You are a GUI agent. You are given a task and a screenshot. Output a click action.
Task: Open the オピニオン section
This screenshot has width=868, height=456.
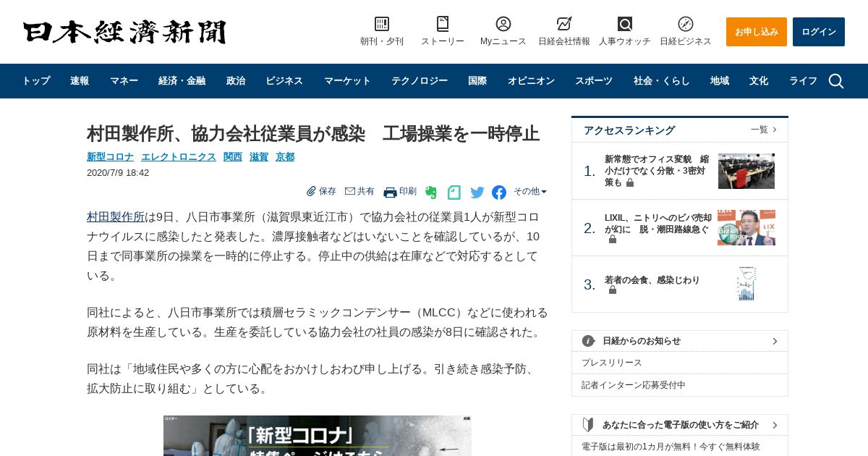(x=531, y=81)
